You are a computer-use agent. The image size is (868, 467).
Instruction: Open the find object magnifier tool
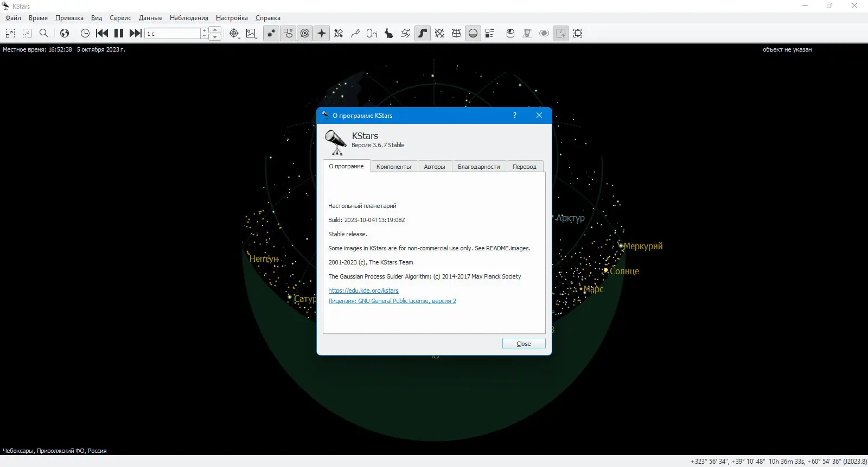click(x=44, y=33)
